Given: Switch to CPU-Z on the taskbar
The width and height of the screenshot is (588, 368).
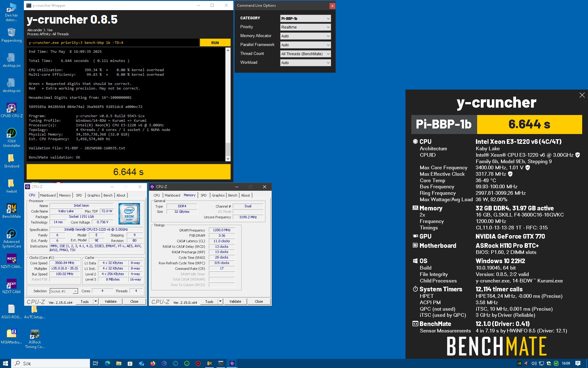Looking at the screenshot, I should 232,363.
